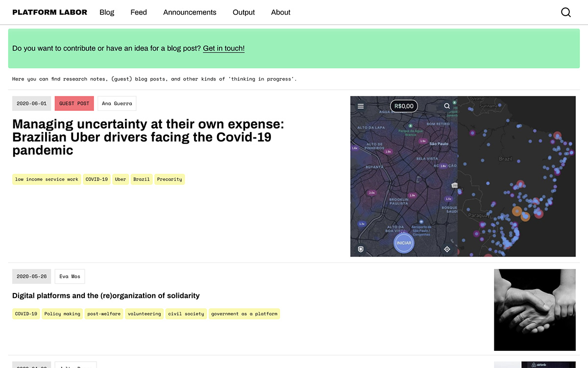588x368 pixels.
Task: Open author Eva Mos's posts
Action: click(x=70, y=276)
